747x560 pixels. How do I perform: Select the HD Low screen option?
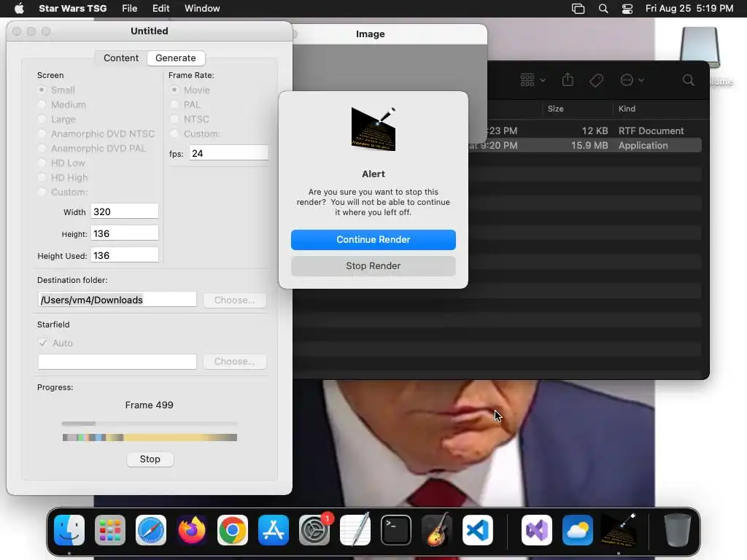pyautogui.click(x=42, y=163)
